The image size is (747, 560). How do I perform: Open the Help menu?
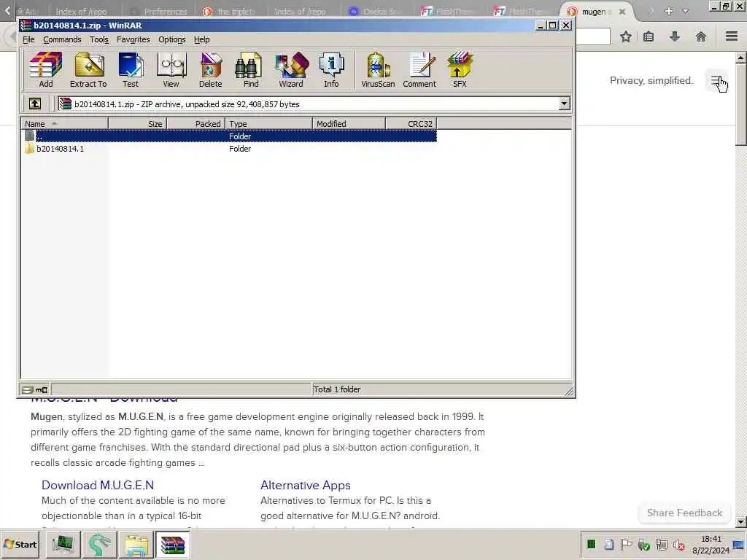tap(201, 39)
